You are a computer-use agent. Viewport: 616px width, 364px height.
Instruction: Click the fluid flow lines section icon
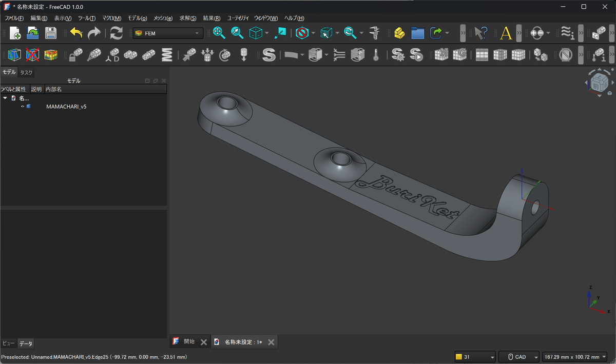click(x=339, y=54)
